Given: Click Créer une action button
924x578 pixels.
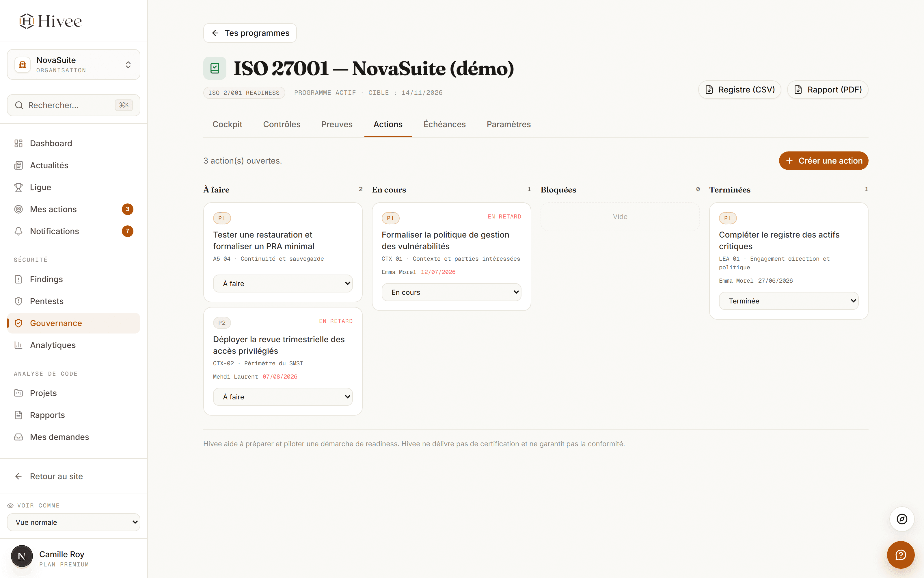Looking at the screenshot, I should [x=824, y=161].
